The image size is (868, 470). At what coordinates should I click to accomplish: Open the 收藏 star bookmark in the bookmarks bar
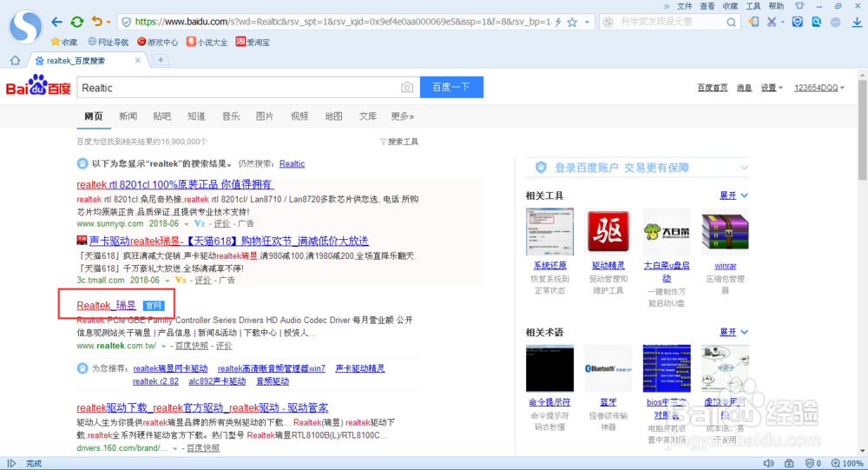point(64,42)
